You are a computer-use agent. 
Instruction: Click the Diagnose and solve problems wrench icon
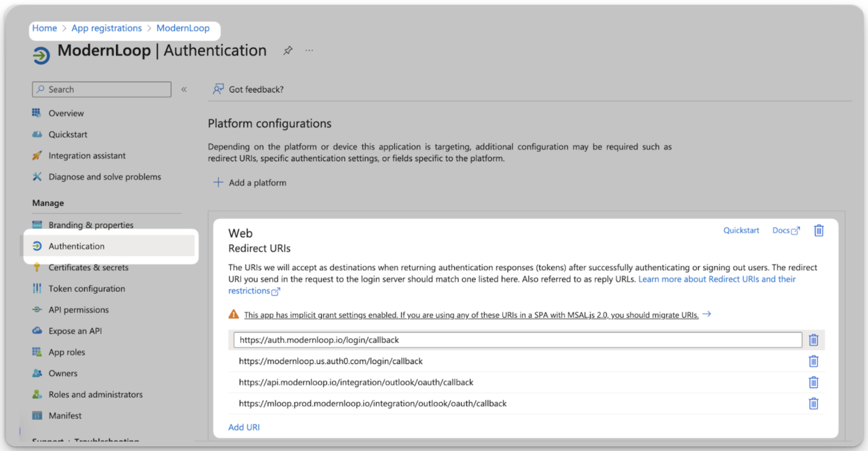[x=37, y=176]
